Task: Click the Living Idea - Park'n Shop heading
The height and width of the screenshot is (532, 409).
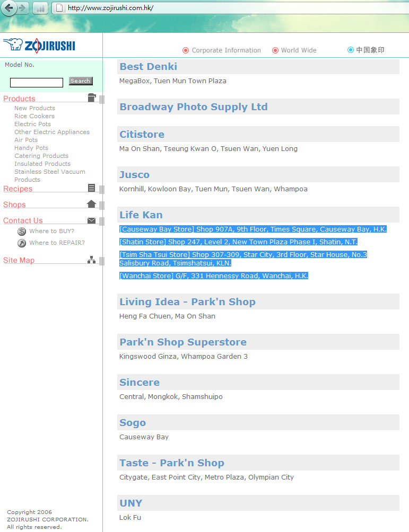Action: 187,302
